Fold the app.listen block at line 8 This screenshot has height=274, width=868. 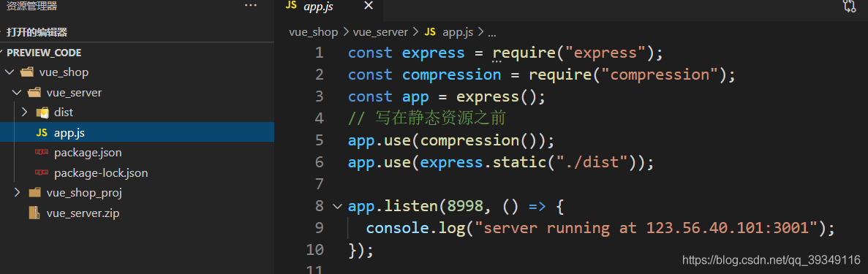[x=337, y=207]
